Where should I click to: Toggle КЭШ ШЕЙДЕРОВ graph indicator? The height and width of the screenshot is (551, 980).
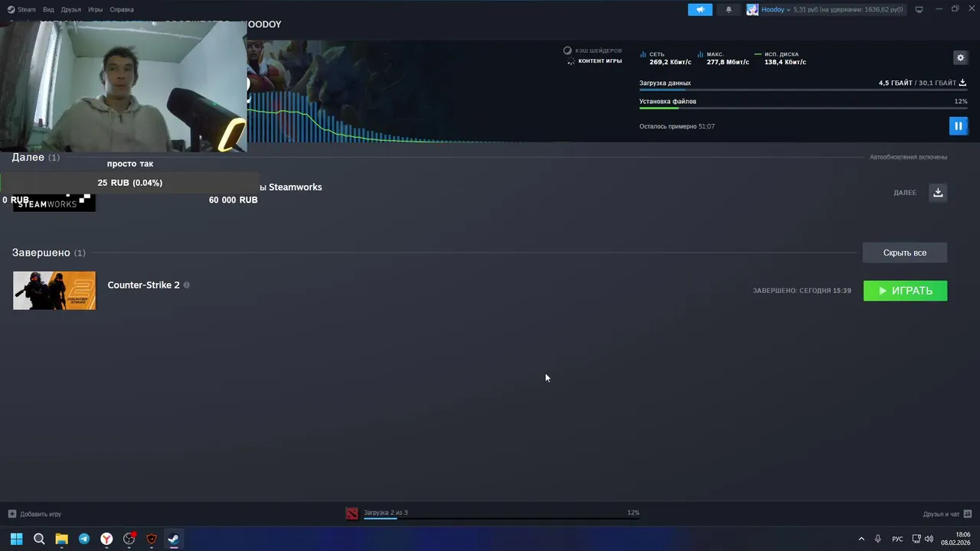[x=593, y=51]
